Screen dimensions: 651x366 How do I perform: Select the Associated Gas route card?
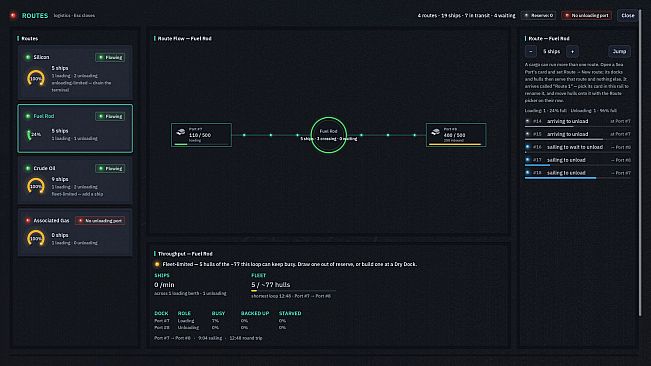pos(75,232)
